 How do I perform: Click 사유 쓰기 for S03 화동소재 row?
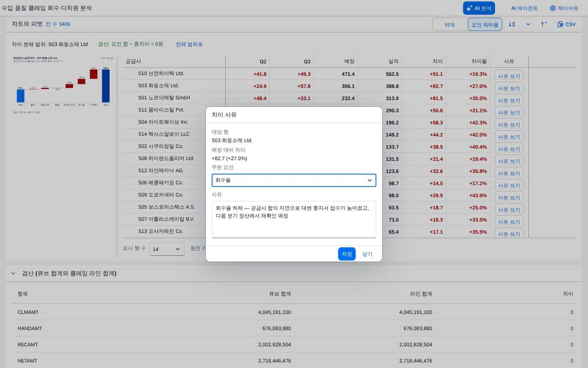click(x=509, y=88)
